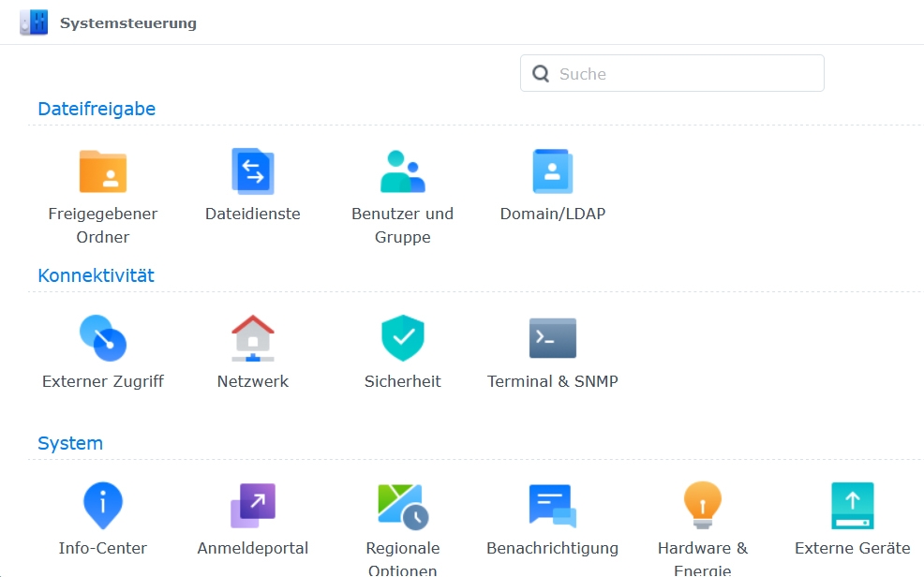The width and height of the screenshot is (924, 577).
Task: Click the magnifier icon in search box
Action: click(541, 74)
